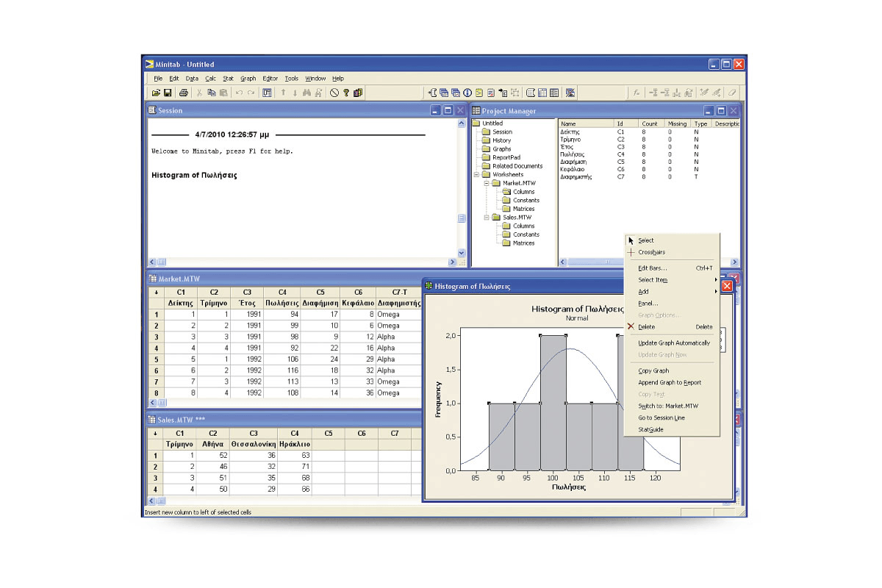The image size is (882, 588).
Task: Click the Print icon in toolbar
Action: coord(184,93)
